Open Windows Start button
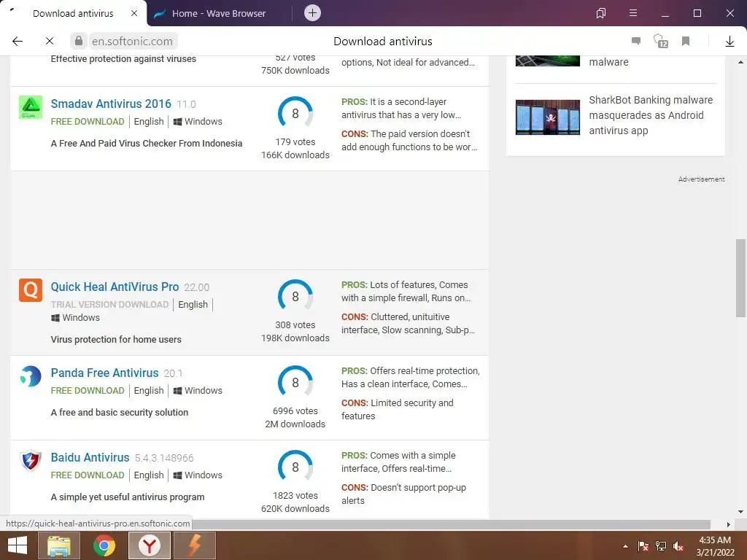The width and height of the screenshot is (747, 560). point(18,545)
